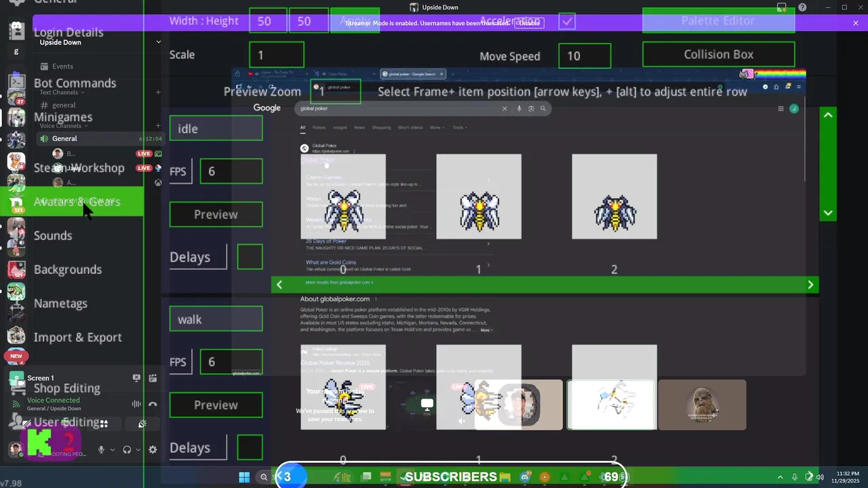868x488 pixels.
Task: Stop streaming Screen 1 icon
Action: coord(136,378)
